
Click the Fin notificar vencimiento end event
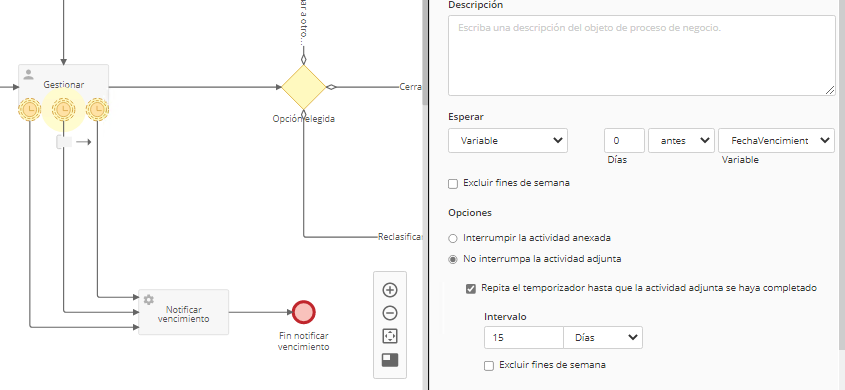click(303, 312)
